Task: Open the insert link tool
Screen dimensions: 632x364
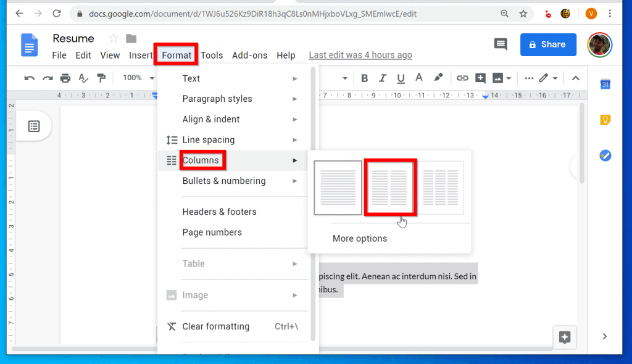Action: (462, 78)
